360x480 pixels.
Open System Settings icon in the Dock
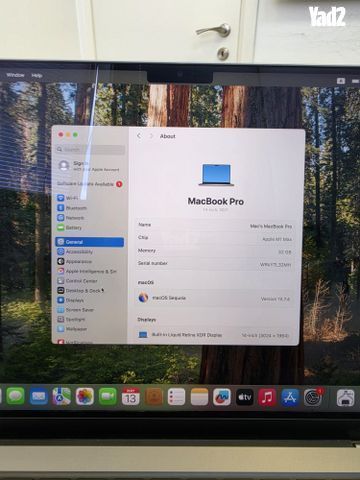tap(313, 397)
